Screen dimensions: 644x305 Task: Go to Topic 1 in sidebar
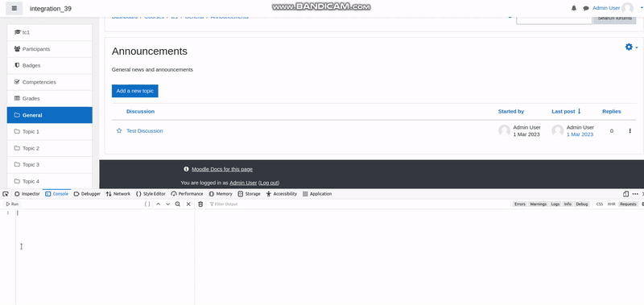(50, 131)
